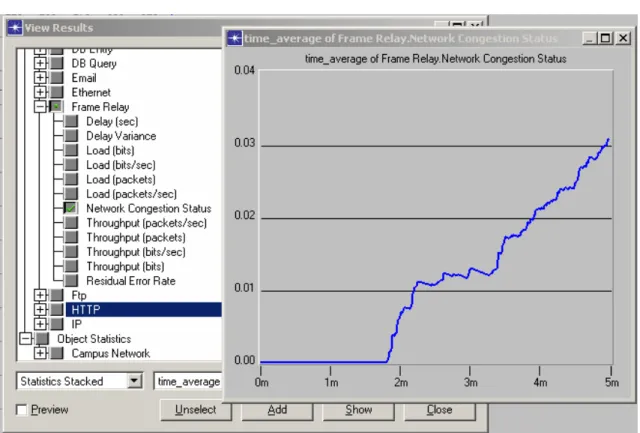The image size is (640, 433).
Task: Check the Delay Variance statistic box
Action: [71, 136]
